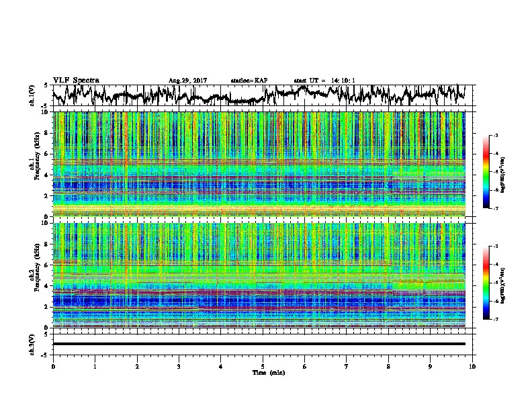This screenshot has width=532, height=411.
Task: Click time axis tick label "0"
Action: [53, 367]
